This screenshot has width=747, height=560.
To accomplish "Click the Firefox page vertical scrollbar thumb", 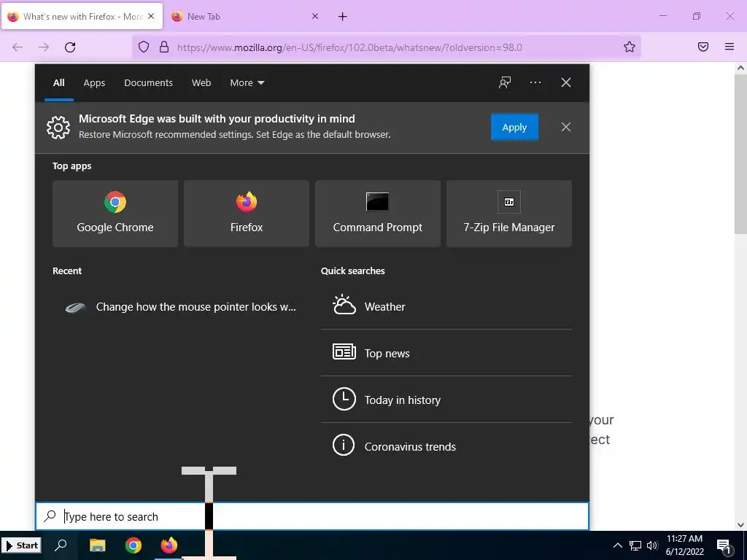I will (740, 153).
